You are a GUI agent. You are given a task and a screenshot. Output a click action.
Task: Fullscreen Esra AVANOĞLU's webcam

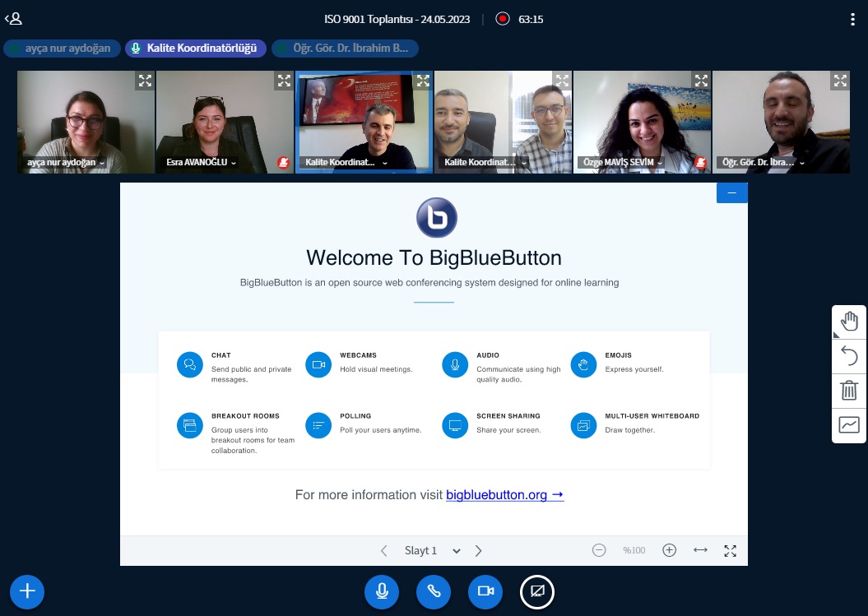[284, 81]
